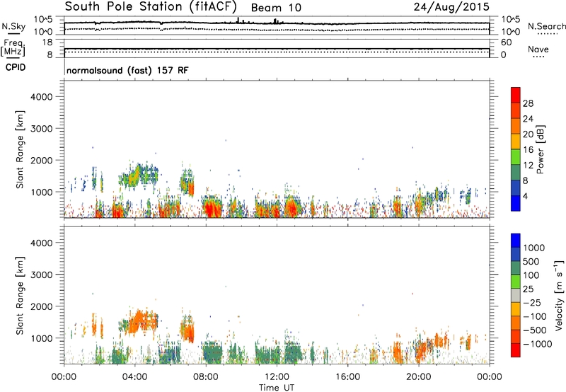Click the 16:00 time axis label
Image resolution: width=566 pixels, height=392 pixels.
click(x=347, y=377)
